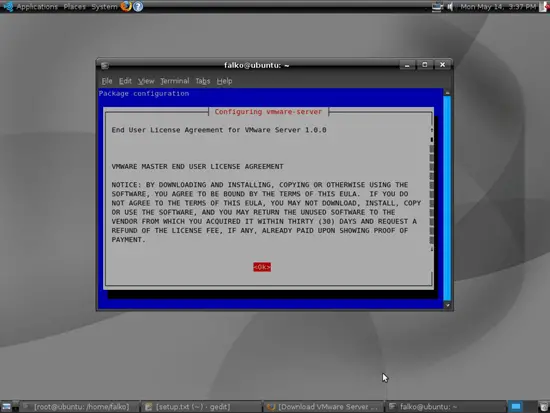Click the date and time clock
The image size is (550, 413).
coord(498,7)
